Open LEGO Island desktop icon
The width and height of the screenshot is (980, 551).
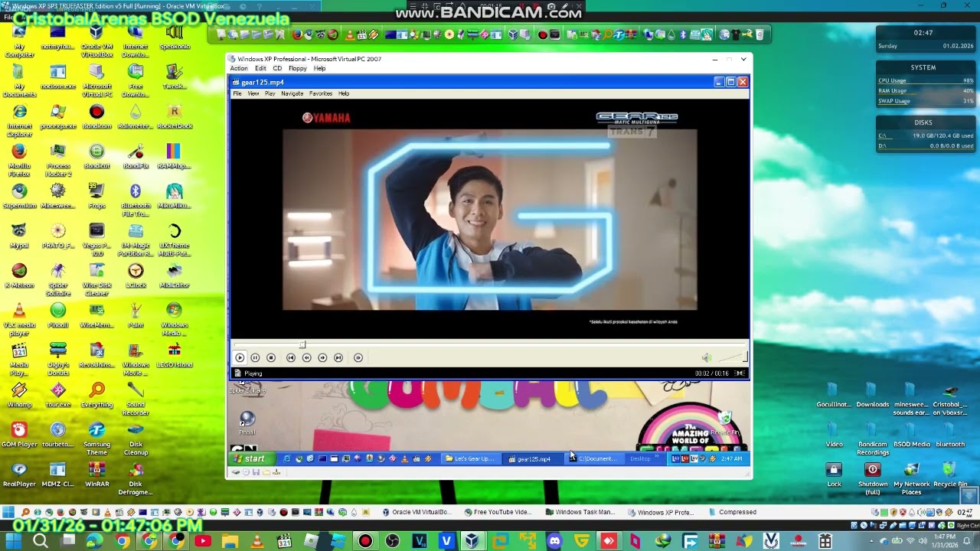point(175,355)
